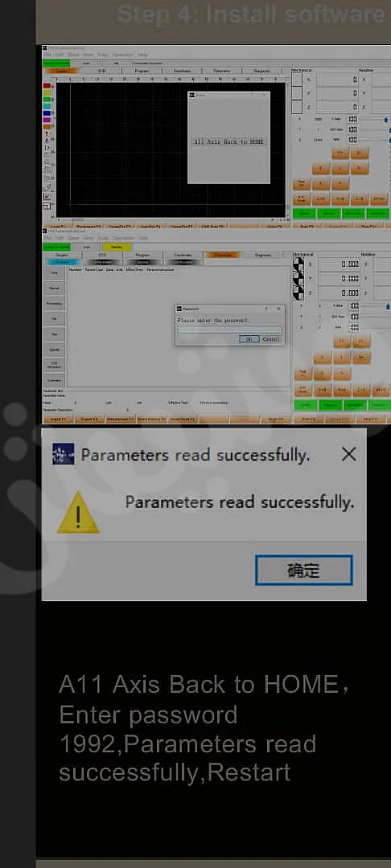Screen dimensions: 391x868
Task: Click the Speed sidebar button in lower window
Action: coord(53,350)
